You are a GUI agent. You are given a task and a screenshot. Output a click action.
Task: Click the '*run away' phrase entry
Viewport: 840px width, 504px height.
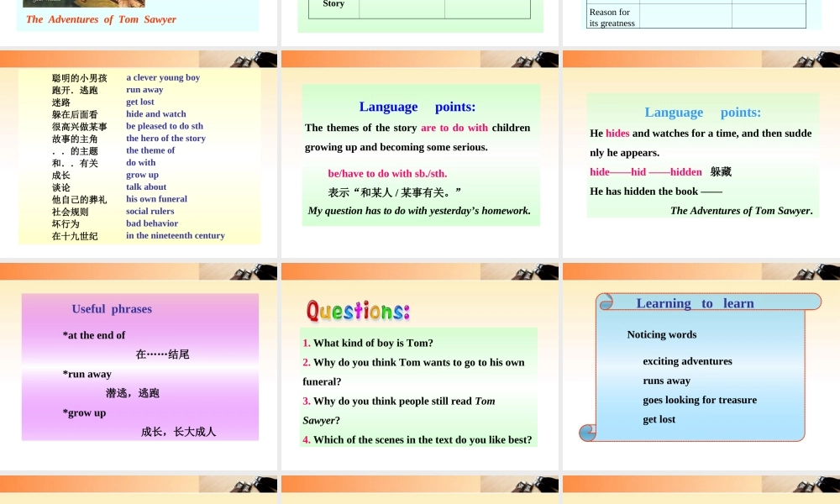pyautogui.click(x=87, y=374)
